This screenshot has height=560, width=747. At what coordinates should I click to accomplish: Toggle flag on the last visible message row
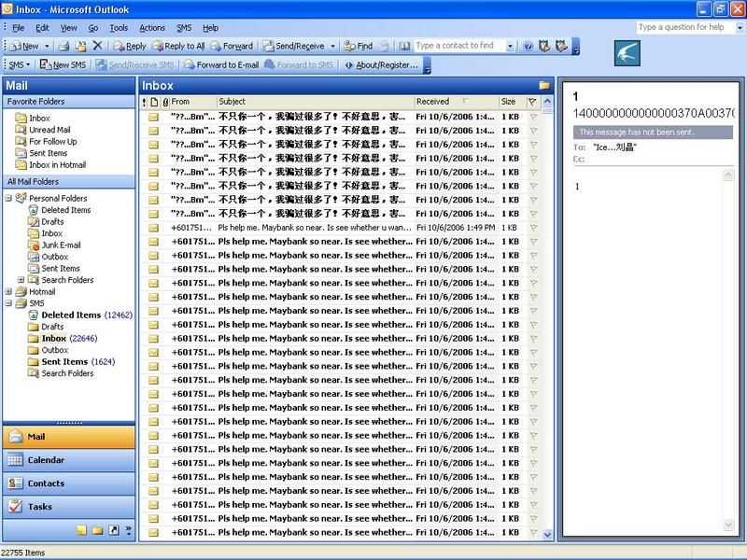tap(533, 532)
